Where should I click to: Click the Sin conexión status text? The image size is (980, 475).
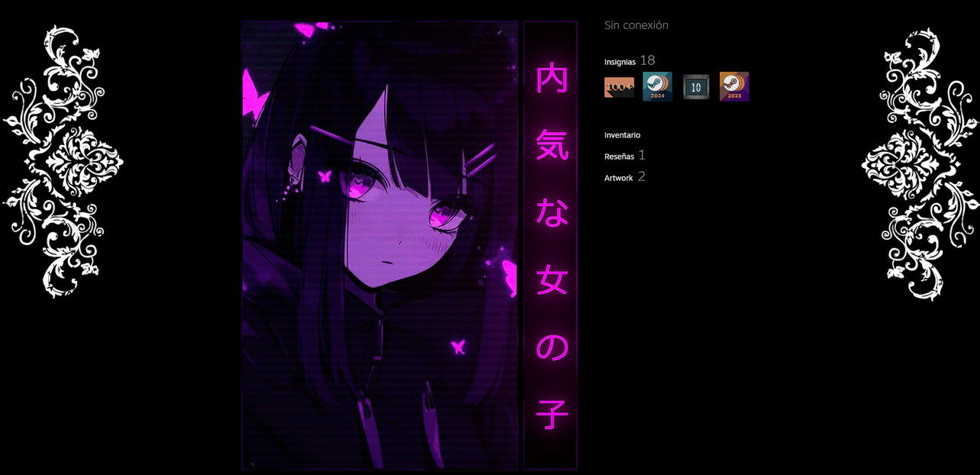pos(636,25)
